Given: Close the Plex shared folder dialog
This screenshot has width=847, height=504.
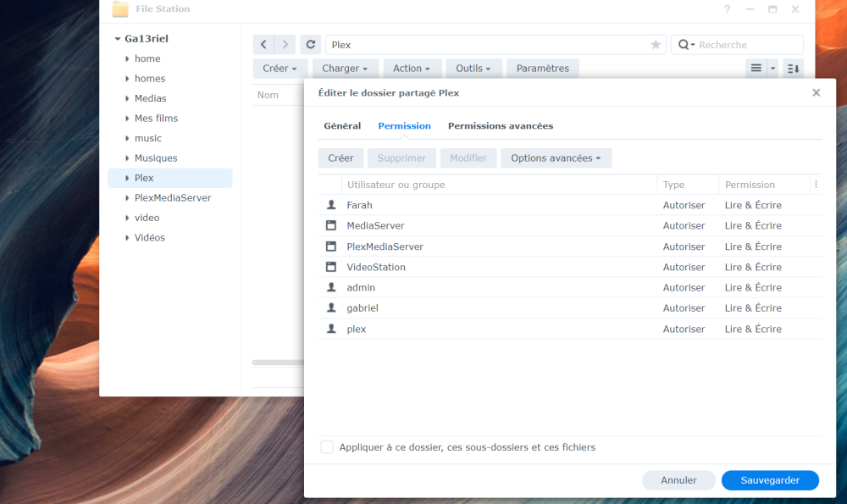Looking at the screenshot, I should coord(816,92).
